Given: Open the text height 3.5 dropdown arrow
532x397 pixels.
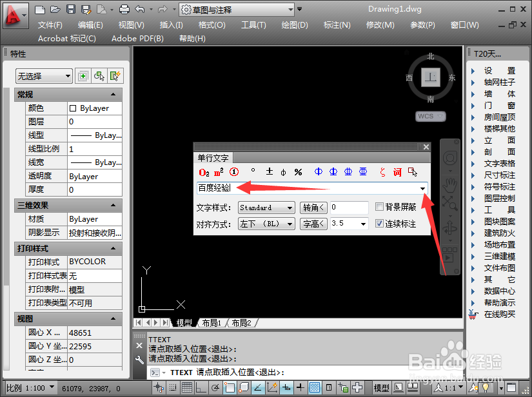Looking at the screenshot, I should (363, 224).
